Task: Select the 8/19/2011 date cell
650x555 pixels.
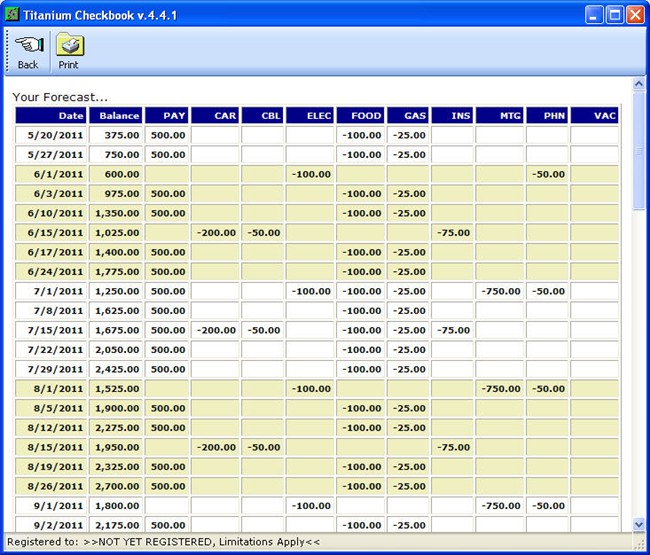Action: (x=51, y=466)
